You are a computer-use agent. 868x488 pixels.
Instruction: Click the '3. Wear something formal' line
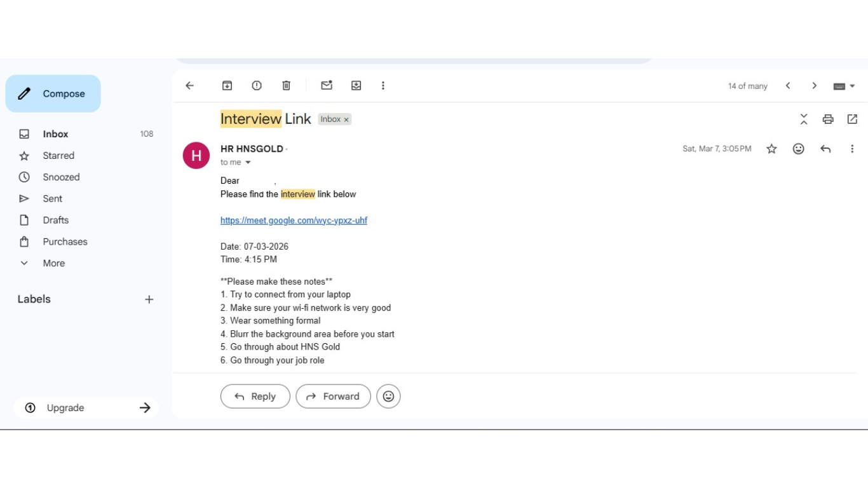pos(271,321)
